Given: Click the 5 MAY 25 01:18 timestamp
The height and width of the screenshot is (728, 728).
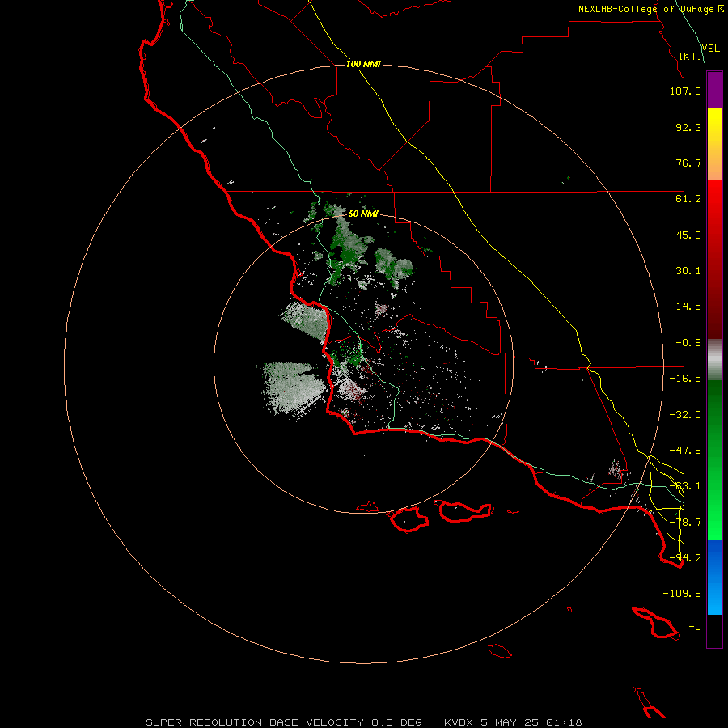Looking at the screenshot, I should click(533, 722).
